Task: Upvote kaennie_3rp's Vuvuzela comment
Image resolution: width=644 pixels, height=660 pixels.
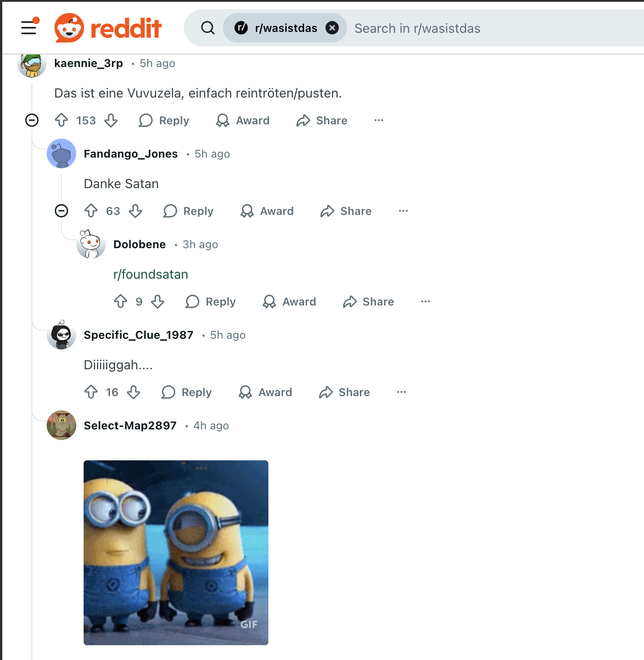Action: coord(61,121)
